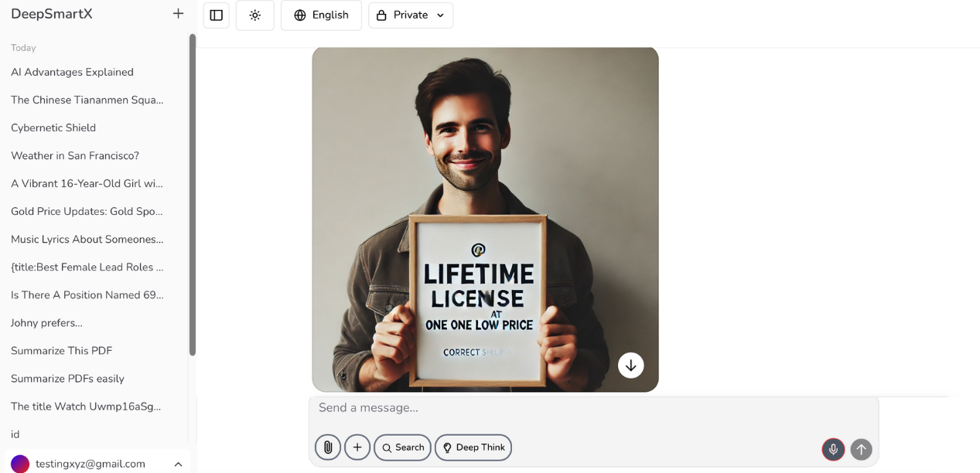The width and height of the screenshot is (980, 473).
Task: Start voice input with microphone icon
Action: 833,449
